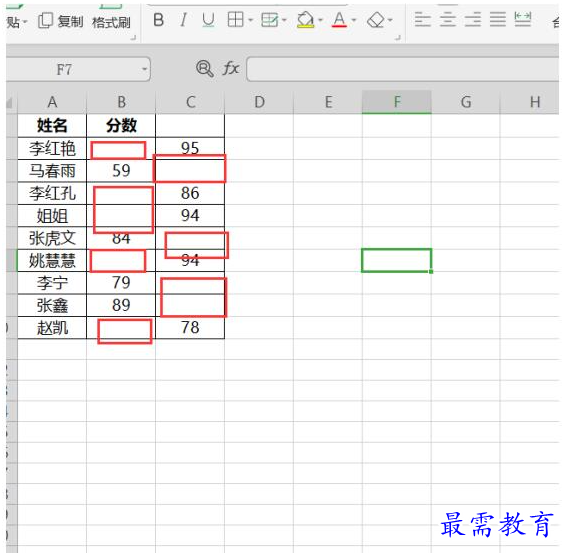Select the cell with value 86
The image size is (562, 556).
tap(190, 193)
